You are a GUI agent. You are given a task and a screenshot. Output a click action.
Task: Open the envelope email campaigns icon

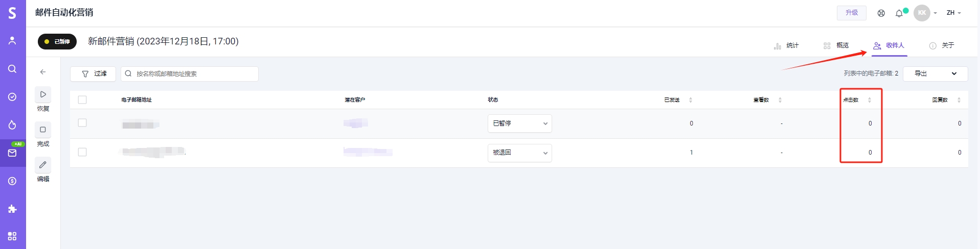(12, 153)
